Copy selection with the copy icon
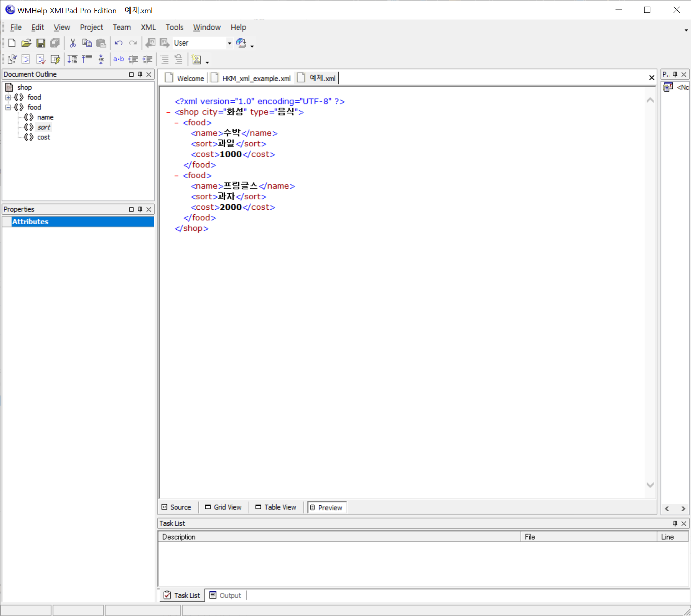The image size is (691, 616). click(x=87, y=43)
